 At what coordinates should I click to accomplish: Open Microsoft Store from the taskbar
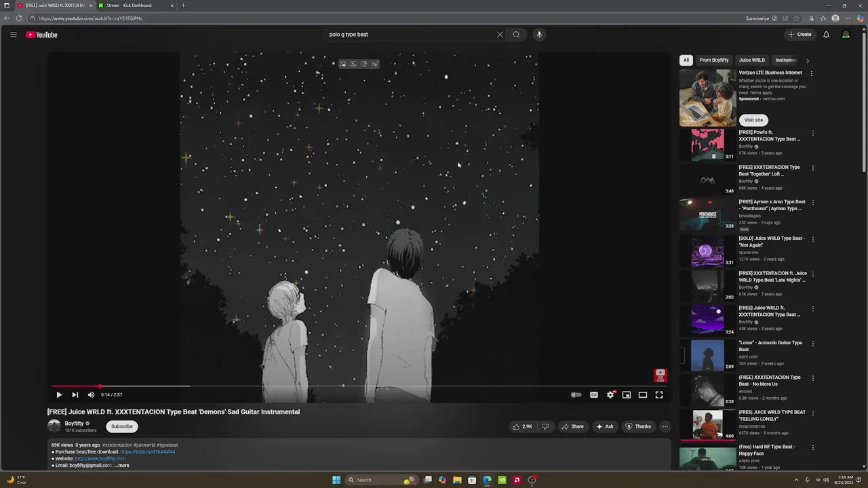coord(472,480)
